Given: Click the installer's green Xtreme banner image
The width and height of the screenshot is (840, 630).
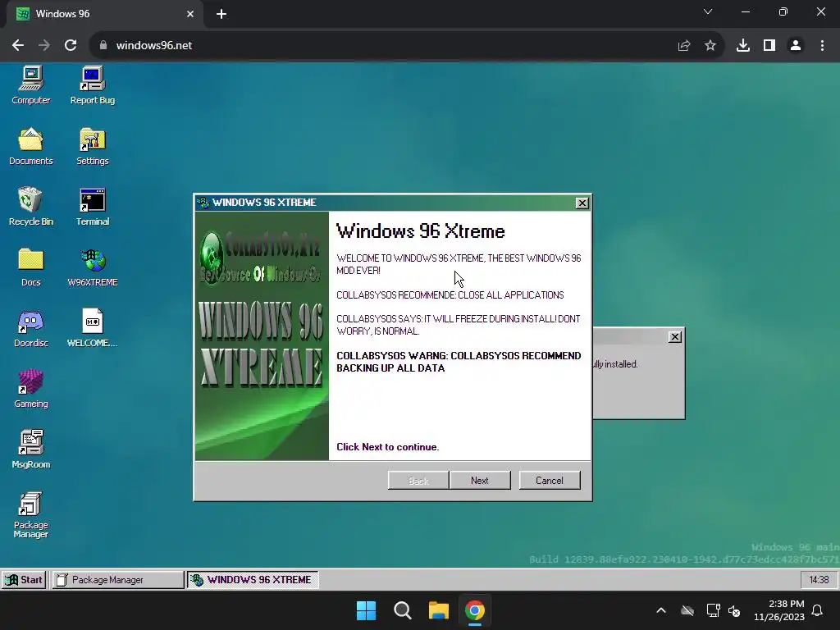Looking at the screenshot, I should pyautogui.click(x=262, y=336).
